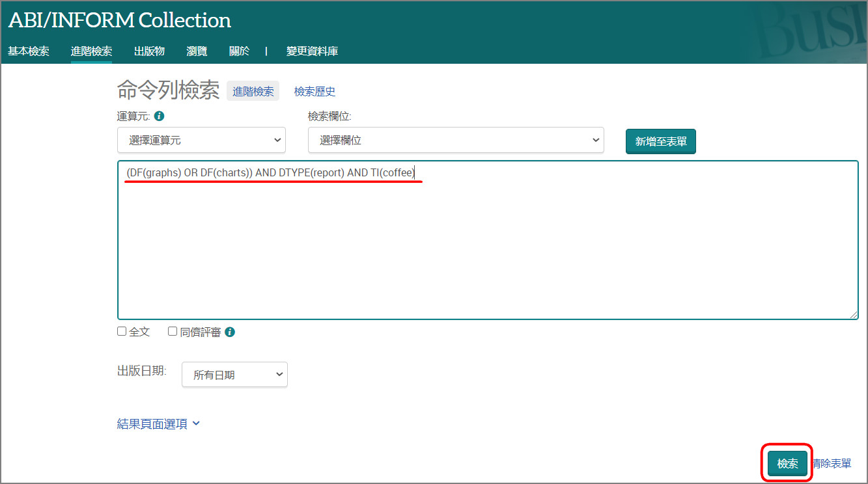This screenshot has width=868, height=484.
Task: Grab the query box resize handle
Action: tap(853, 314)
